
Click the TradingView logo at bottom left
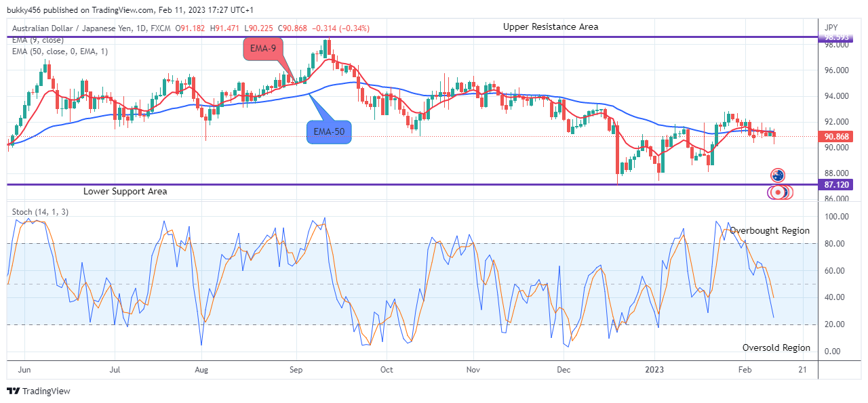point(38,391)
